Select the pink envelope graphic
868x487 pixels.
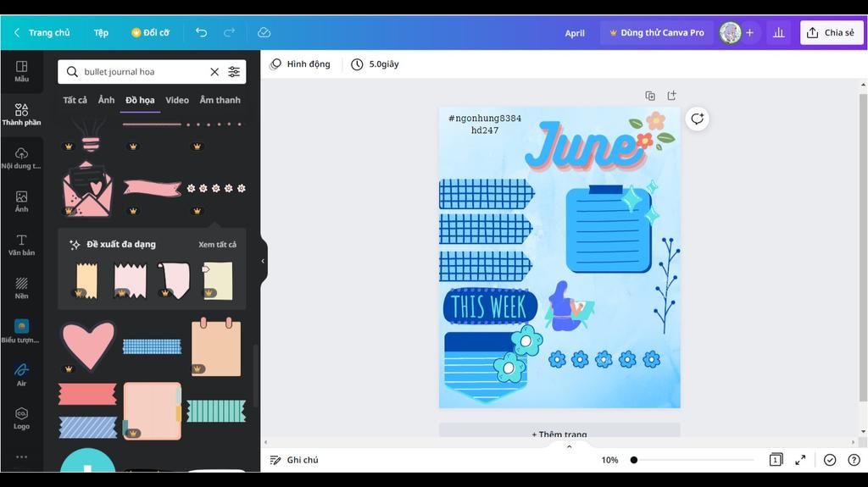click(x=87, y=189)
